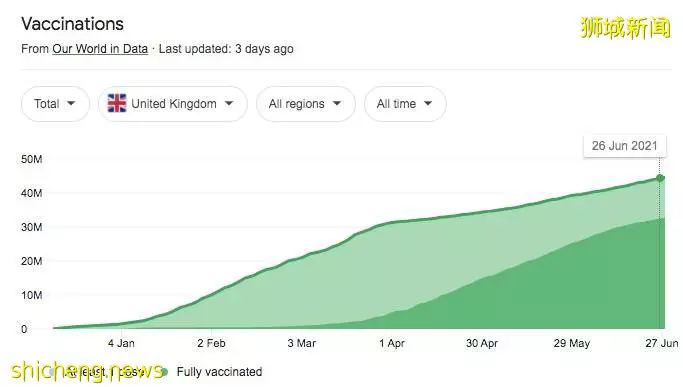The height and width of the screenshot is (387, 683).
Task: Click the United Kingdom flag icon
Action: pyautogui.click(x=117, y=103)
